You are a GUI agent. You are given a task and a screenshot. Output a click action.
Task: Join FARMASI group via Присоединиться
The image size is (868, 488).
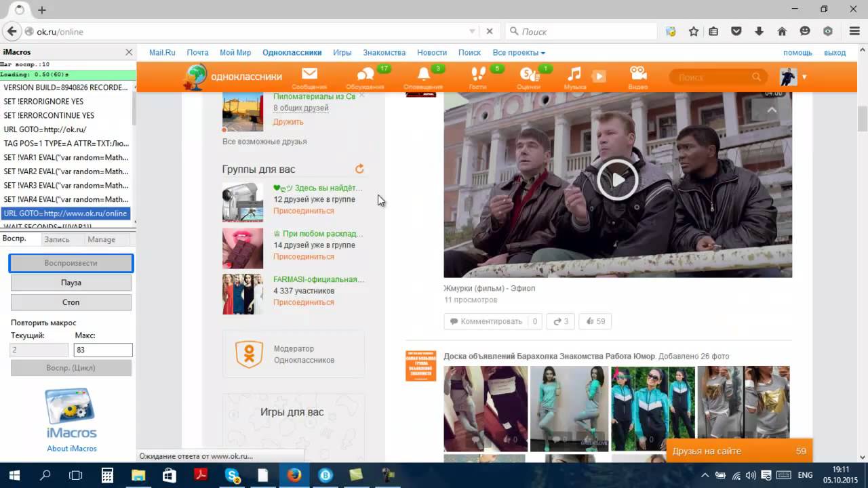tap(303, 302)
